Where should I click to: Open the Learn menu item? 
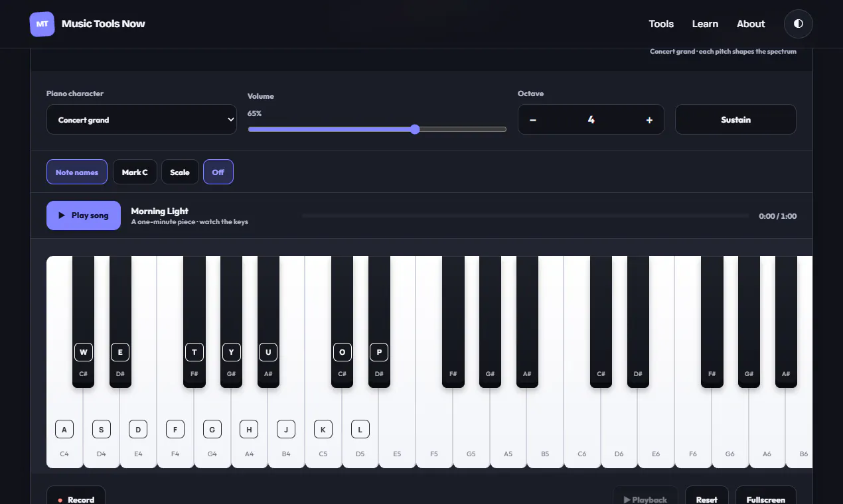pyautogui.click(x=705, y=24)
